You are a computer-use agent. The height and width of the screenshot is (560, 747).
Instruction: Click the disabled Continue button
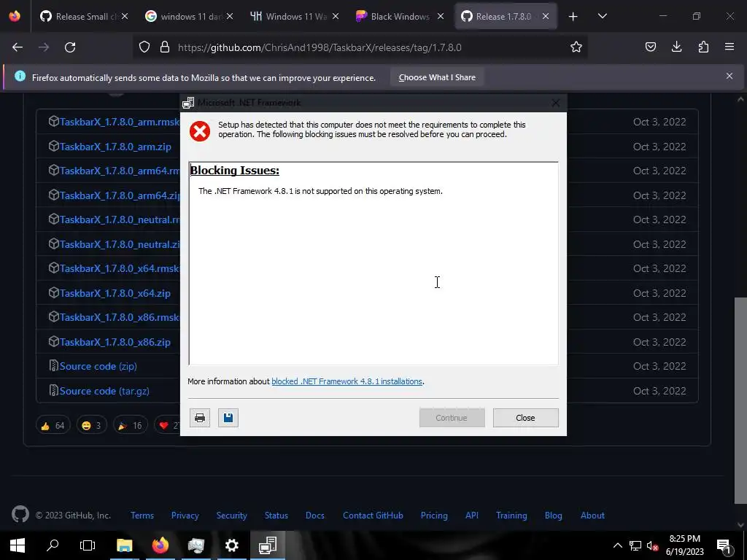(452, 418)
